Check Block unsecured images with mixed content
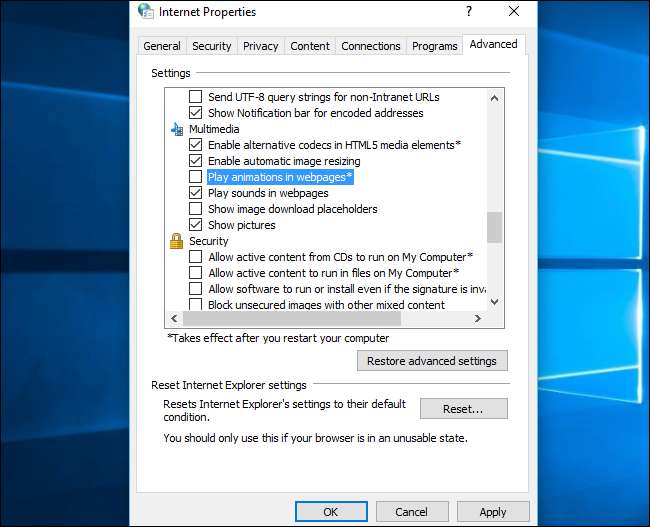 (x=195, y=304)
